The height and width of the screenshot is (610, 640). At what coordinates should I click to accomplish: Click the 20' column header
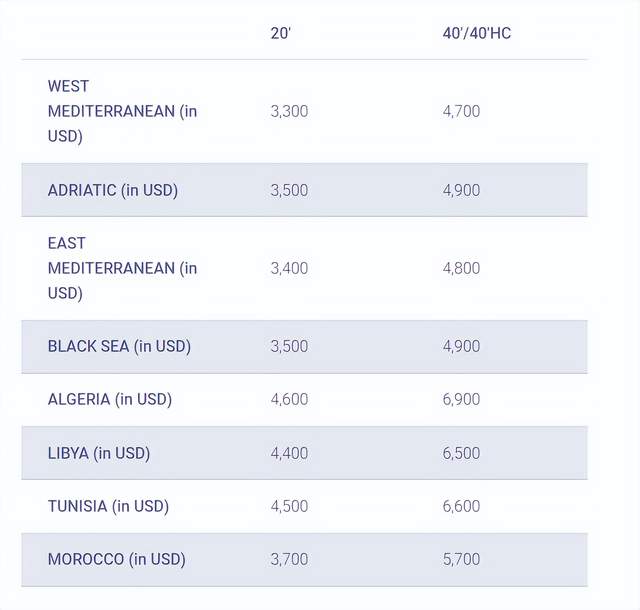(x=280, y=33)
